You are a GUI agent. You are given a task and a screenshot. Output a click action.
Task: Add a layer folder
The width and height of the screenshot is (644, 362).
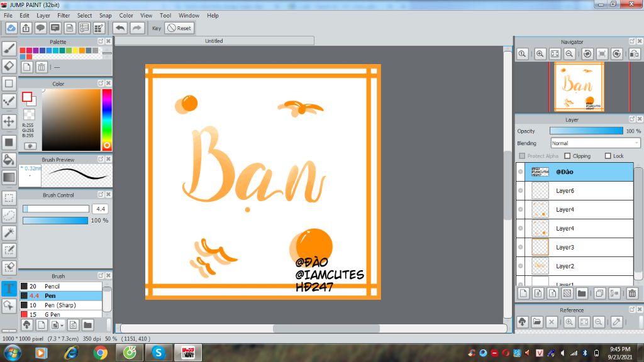pyautogui.click(x=582, y=293)
